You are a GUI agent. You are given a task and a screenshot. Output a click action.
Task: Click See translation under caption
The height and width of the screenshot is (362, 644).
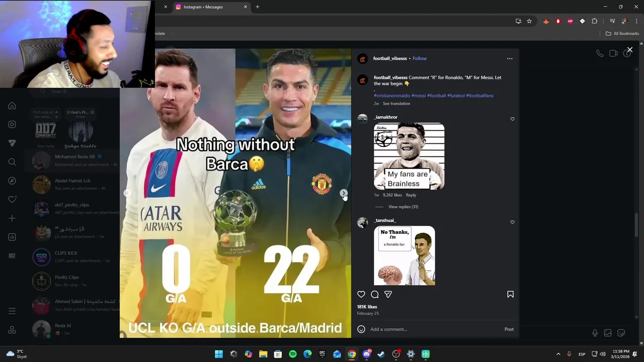[396, 104]
